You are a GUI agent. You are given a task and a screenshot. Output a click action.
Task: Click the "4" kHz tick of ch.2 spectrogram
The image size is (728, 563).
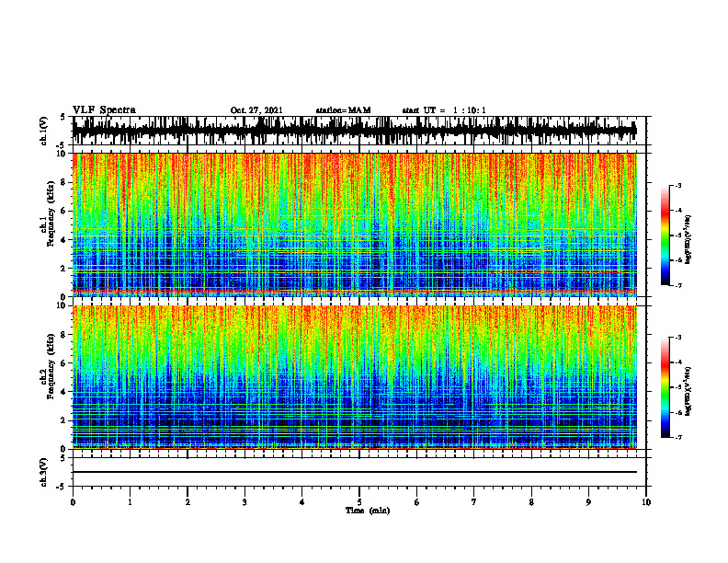pyautogui.click(x=64, y=392)
